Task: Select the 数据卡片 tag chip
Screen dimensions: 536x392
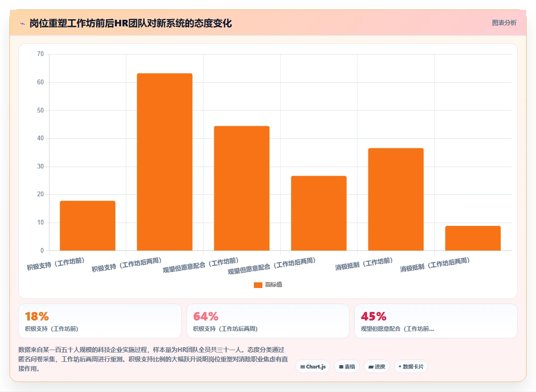Action: tap(411, 367)
